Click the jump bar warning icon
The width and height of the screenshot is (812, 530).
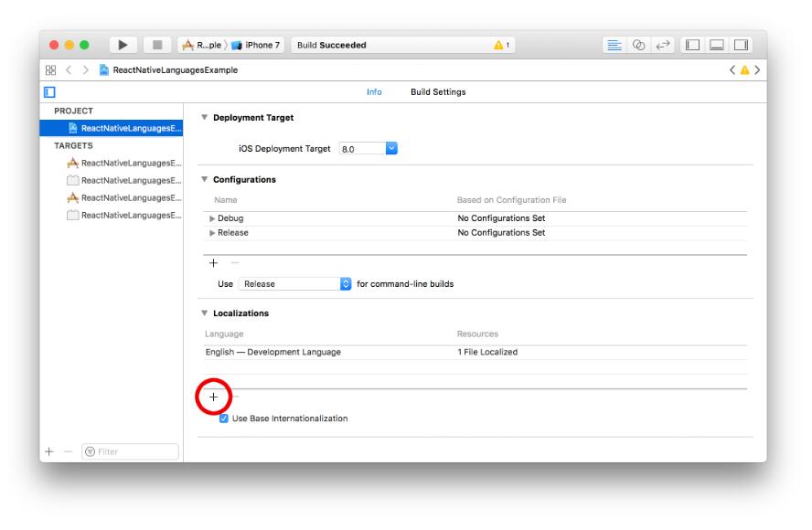click(x=744, y=69)
